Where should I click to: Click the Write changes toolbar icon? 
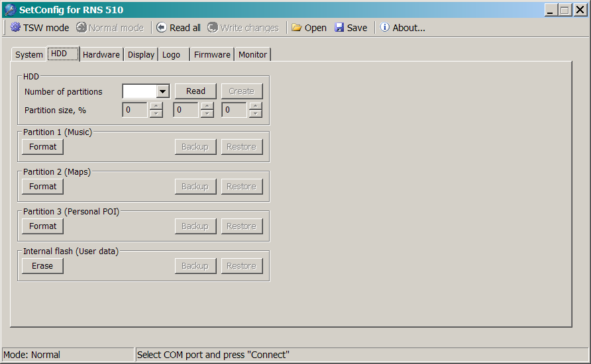coord(213,27)
